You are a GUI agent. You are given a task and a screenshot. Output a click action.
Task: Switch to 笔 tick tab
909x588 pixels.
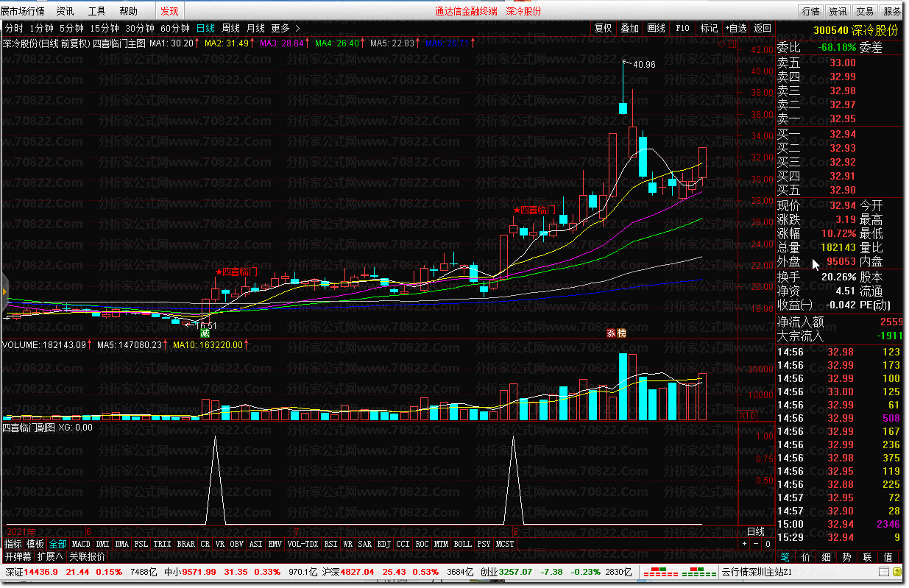click(785, 557)
